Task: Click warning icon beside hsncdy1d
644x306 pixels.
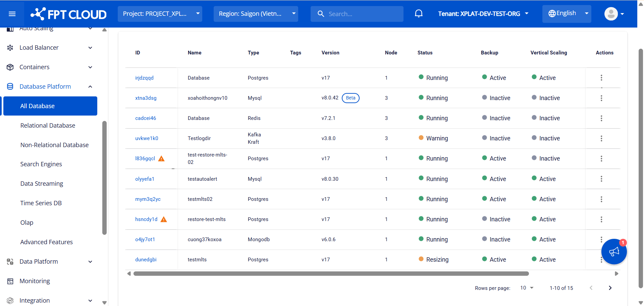Action: click(164, 219)
